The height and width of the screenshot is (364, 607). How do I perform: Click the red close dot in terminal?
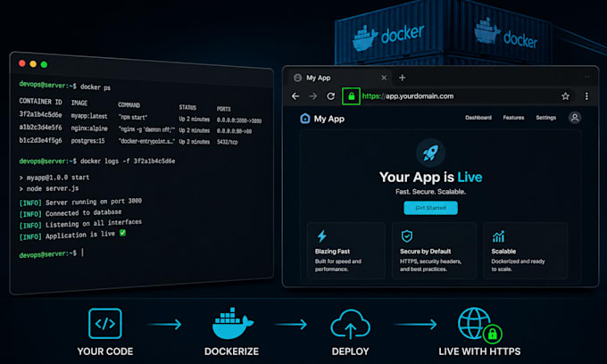(22, 63)
